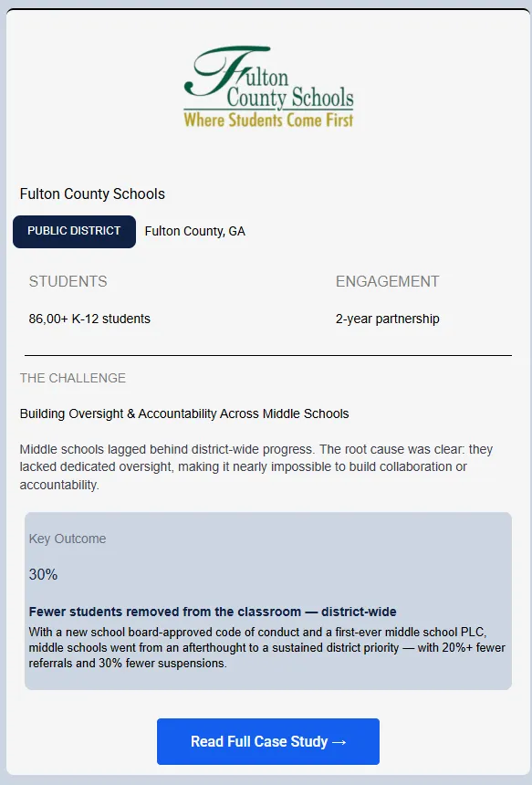Click the arrow on Read Full Case Study
532x785 pixels.
click(x=339, y=742)
